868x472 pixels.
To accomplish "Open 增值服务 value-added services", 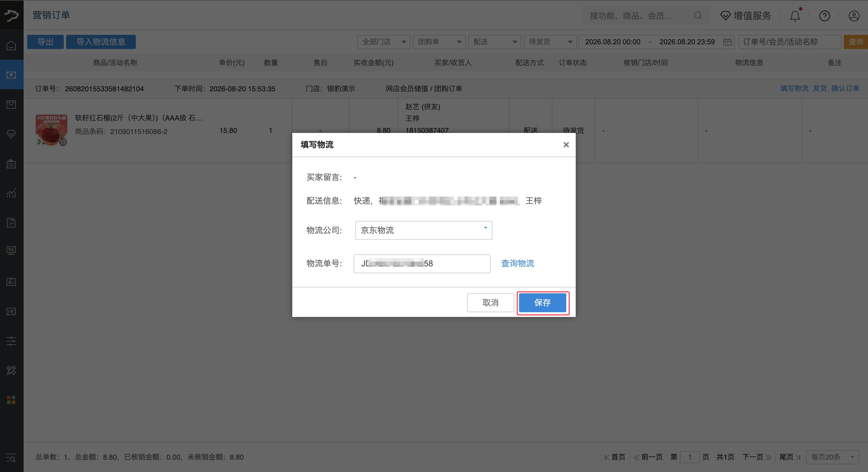I will [x=746, y=16].
